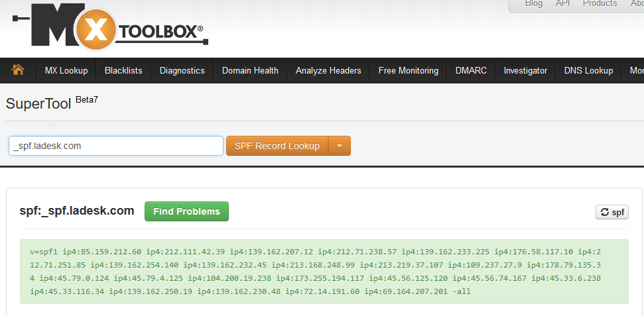Viewport: 644px width, 316px height.
Task: Open Diagnostics in navigation bar
Action: pos(182,71)
